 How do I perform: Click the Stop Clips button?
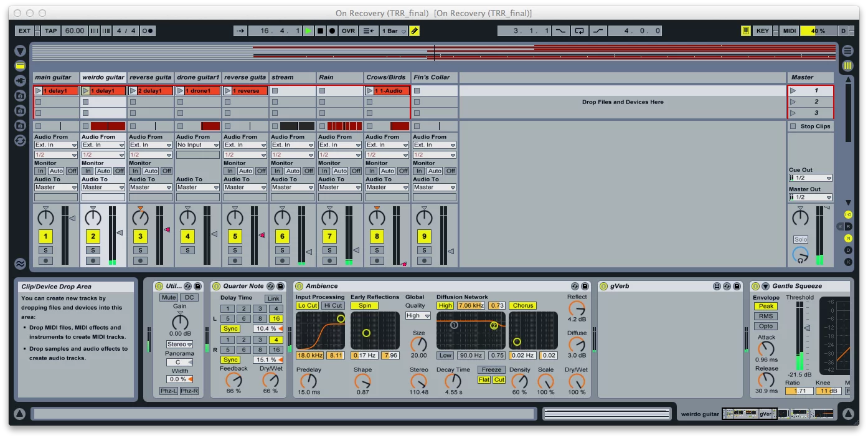point(810,126)
